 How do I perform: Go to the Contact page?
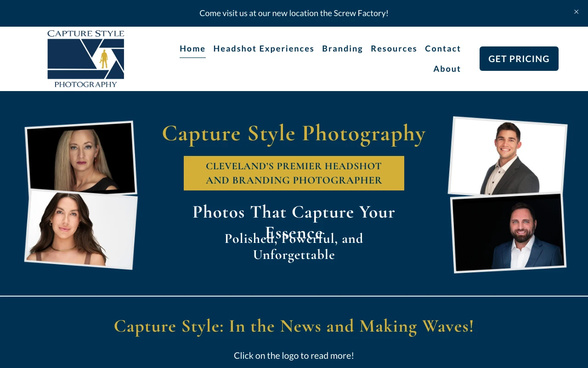pos(443,49)
